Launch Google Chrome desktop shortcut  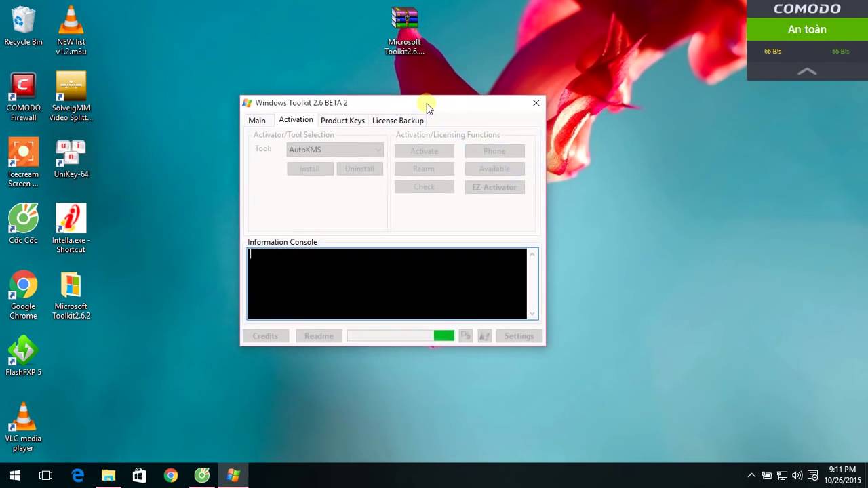tap(23, 296)
